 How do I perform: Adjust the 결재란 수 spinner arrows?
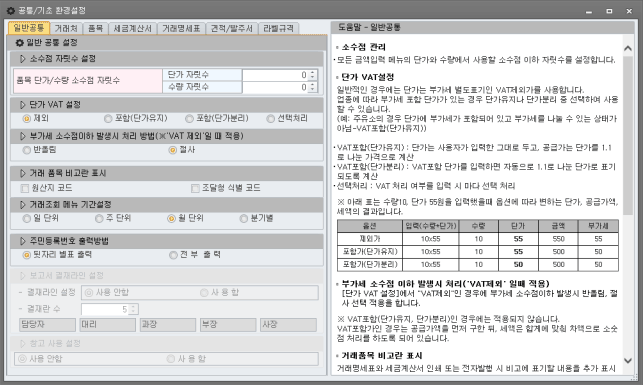133,309
